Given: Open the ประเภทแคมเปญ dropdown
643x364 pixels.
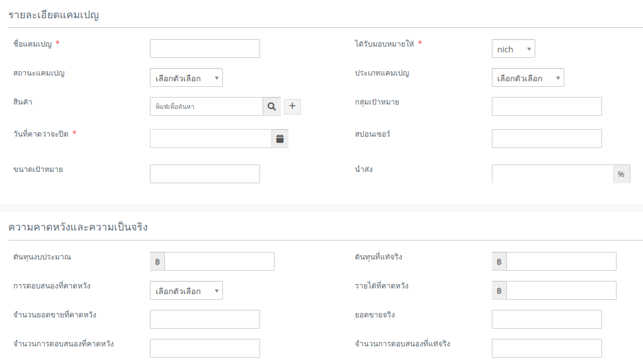Looking at the screenshot, I should 528,78.
